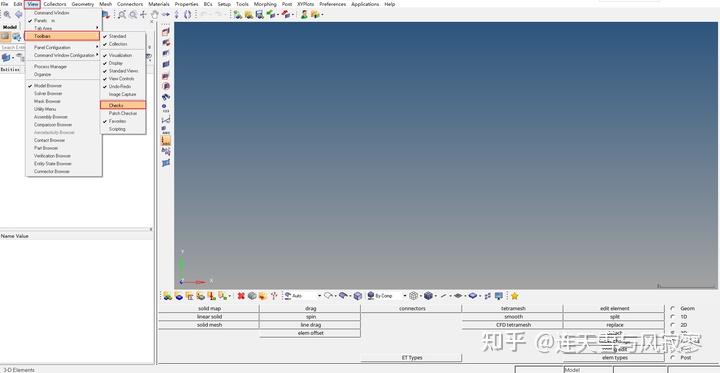Screen dimensions: 720x373
Task: Open the Mesh menu
Action: pos(106,4)
